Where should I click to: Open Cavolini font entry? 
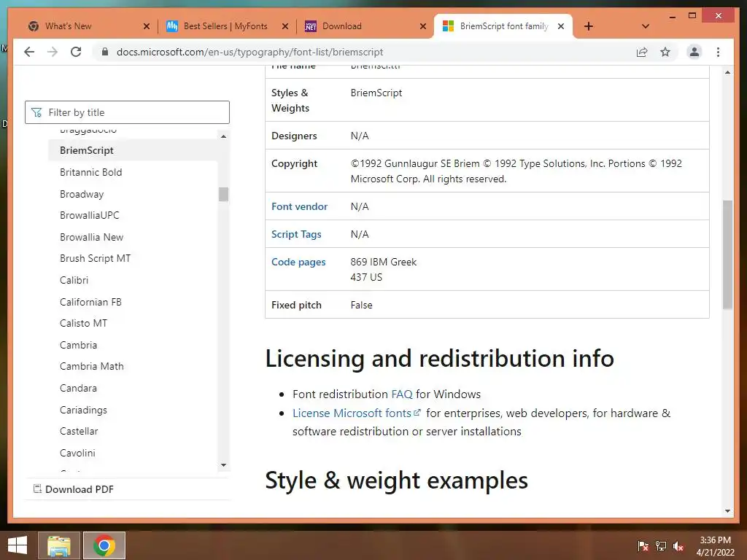[77, 453]
